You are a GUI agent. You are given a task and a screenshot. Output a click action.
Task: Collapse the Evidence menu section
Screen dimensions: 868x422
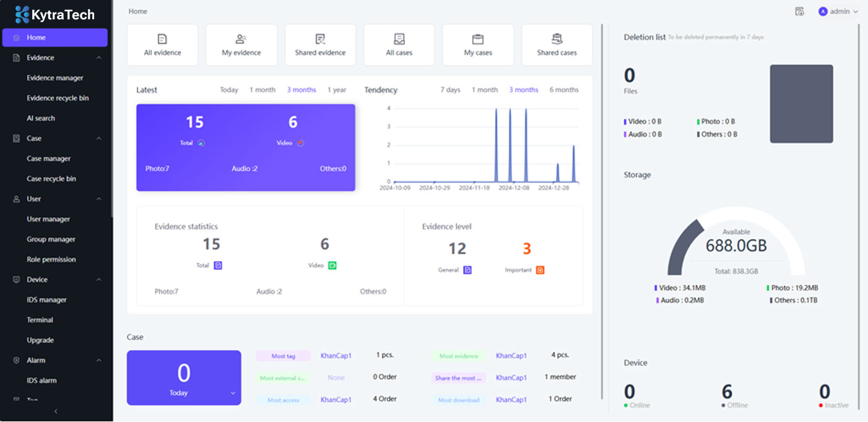(99, 58)
